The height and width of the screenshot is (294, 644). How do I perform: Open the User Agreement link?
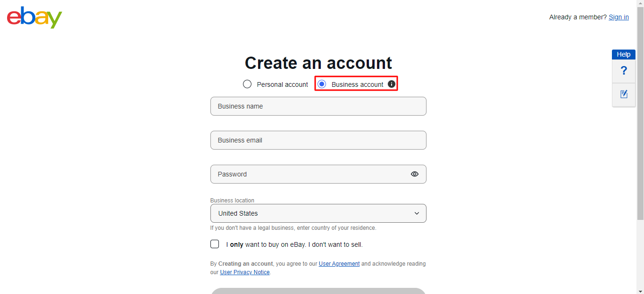click(339, 263)
